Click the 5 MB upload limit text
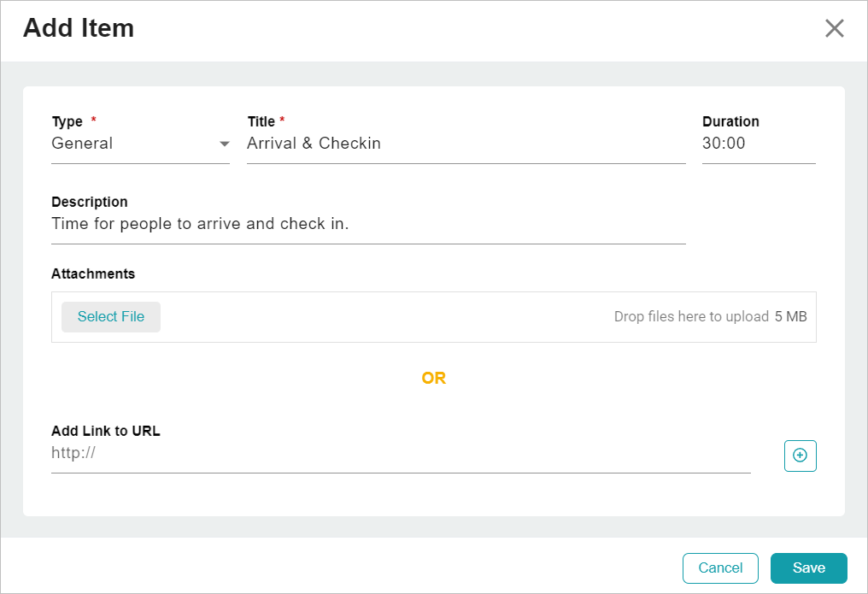The image size is (868, 594). coord(790,316)
